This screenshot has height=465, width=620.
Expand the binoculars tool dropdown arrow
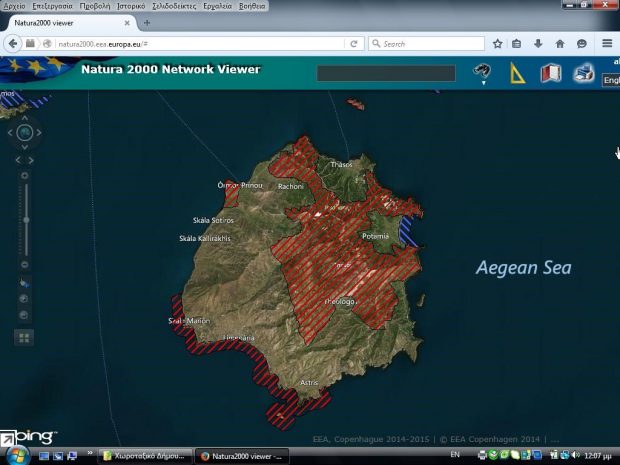click(x=483, y=83)
